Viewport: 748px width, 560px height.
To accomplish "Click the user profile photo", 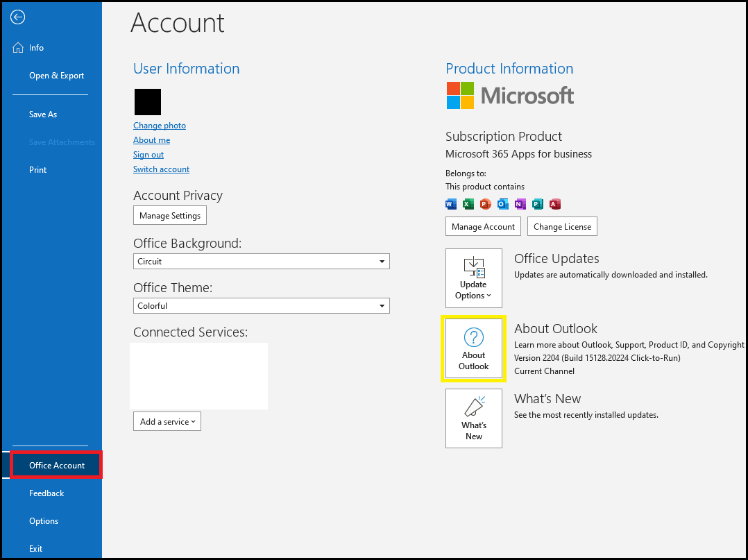I will coord(148,102).
